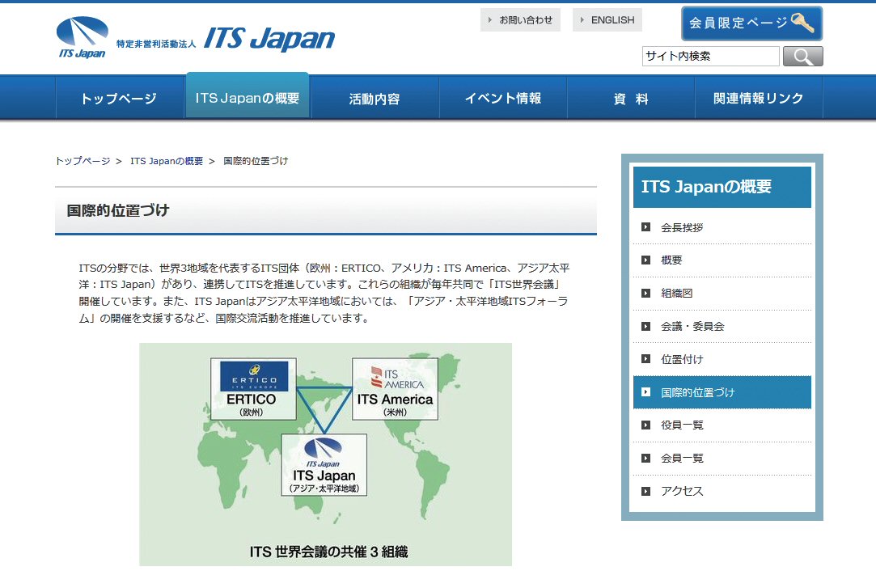Screen dimensions: 876x588
Task: Switch to the ENGLISH version
Action: pyautogui.click(x=607, y=20)
